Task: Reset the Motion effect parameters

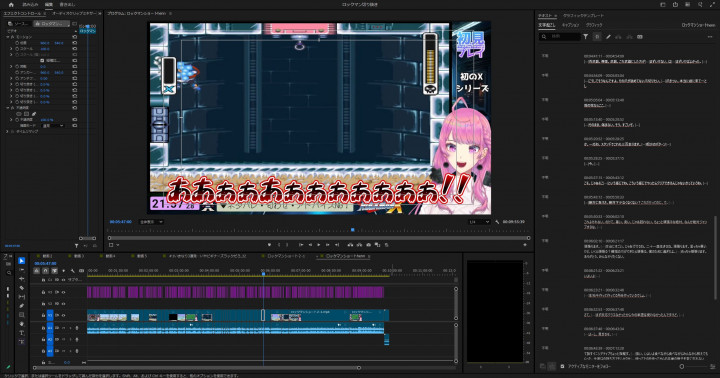Action: (x=74, y=37)
